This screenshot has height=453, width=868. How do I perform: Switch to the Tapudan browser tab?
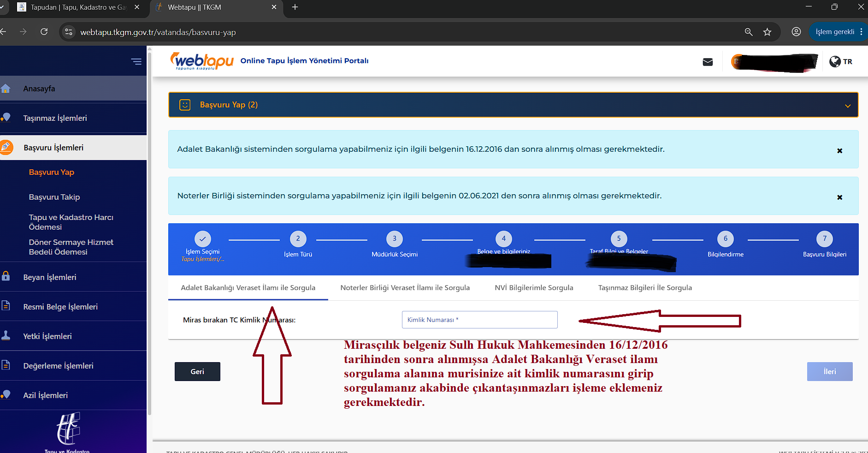[77, 7]
